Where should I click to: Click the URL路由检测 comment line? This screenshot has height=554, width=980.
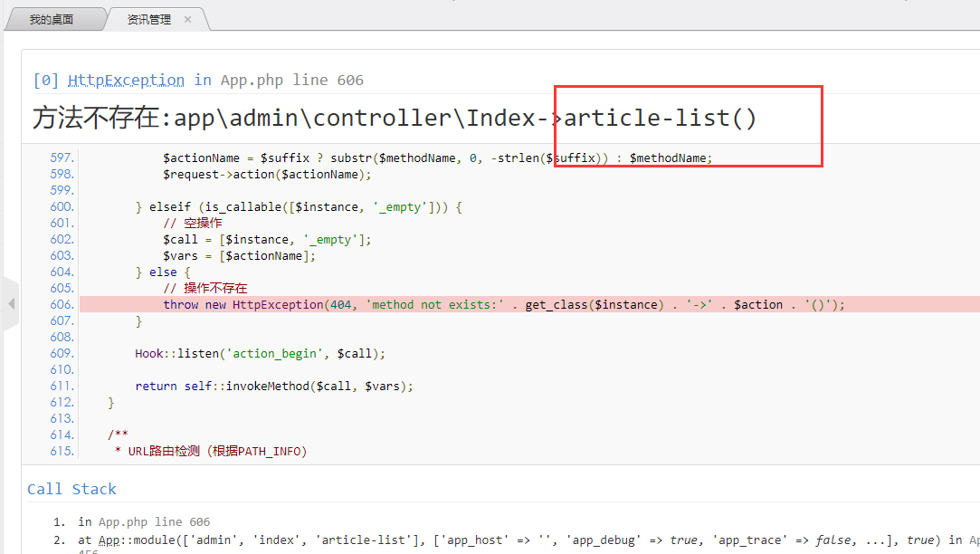pos(211,451)
